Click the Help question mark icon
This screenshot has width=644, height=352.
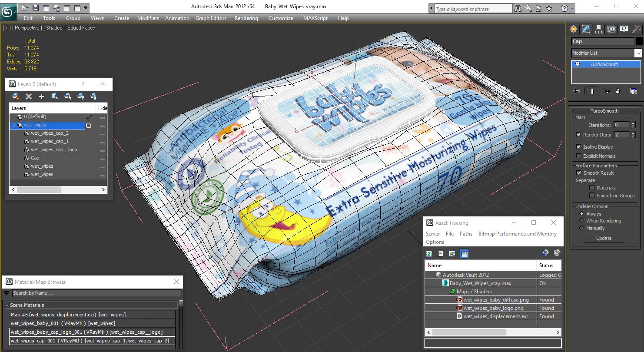click(x=564, y=8)
